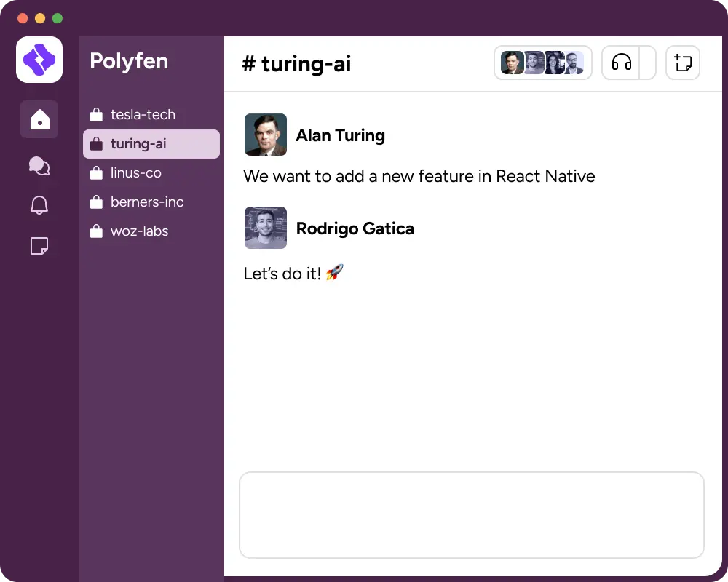Switch to the linus-co channel

pyautogui.click(x=135, y=173)
